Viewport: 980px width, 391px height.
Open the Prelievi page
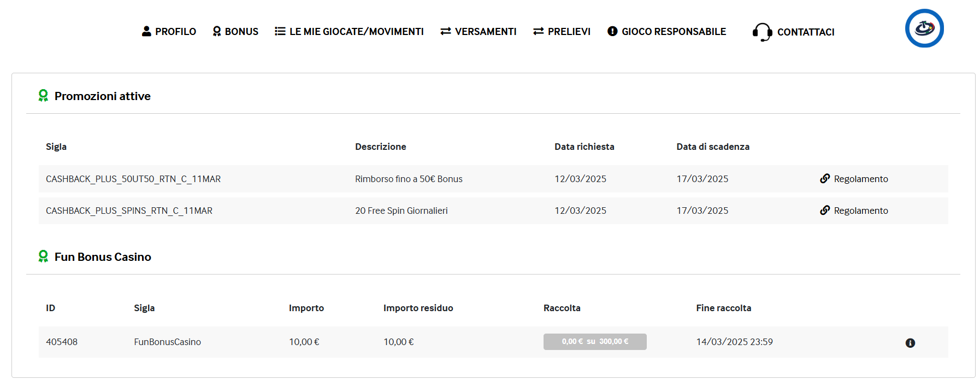(569, 32)
